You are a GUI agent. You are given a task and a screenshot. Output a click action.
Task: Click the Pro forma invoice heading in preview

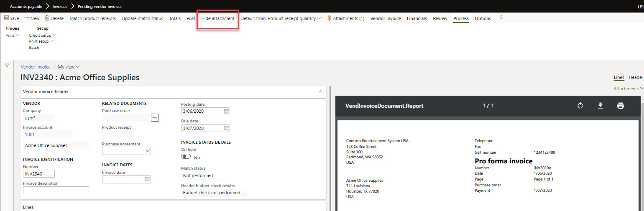tap(503, 161)
